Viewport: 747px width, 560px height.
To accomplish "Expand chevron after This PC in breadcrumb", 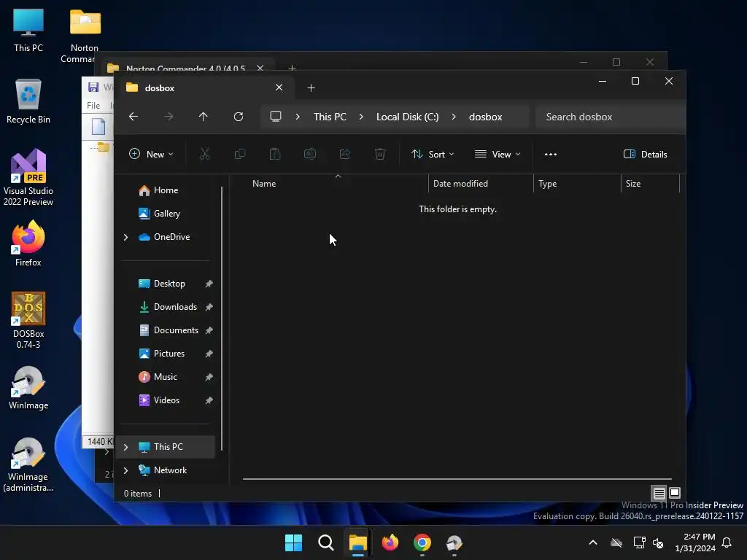I will pos(361,117).
